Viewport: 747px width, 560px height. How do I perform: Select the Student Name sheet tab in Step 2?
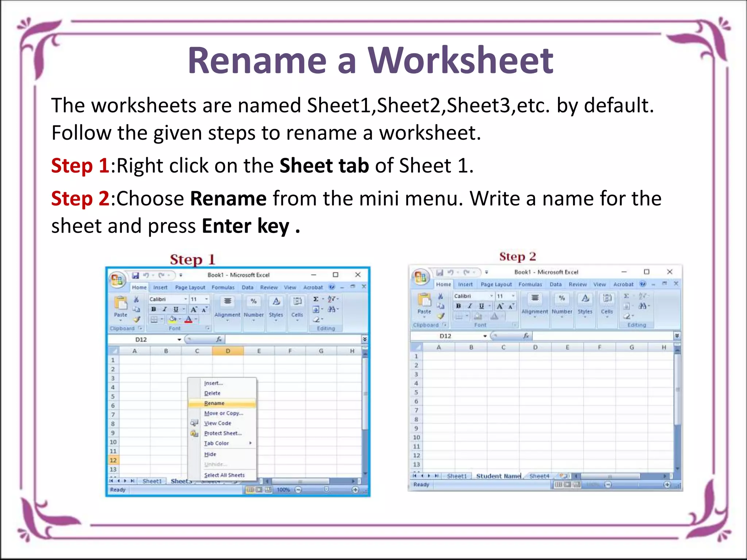point(498,476)
